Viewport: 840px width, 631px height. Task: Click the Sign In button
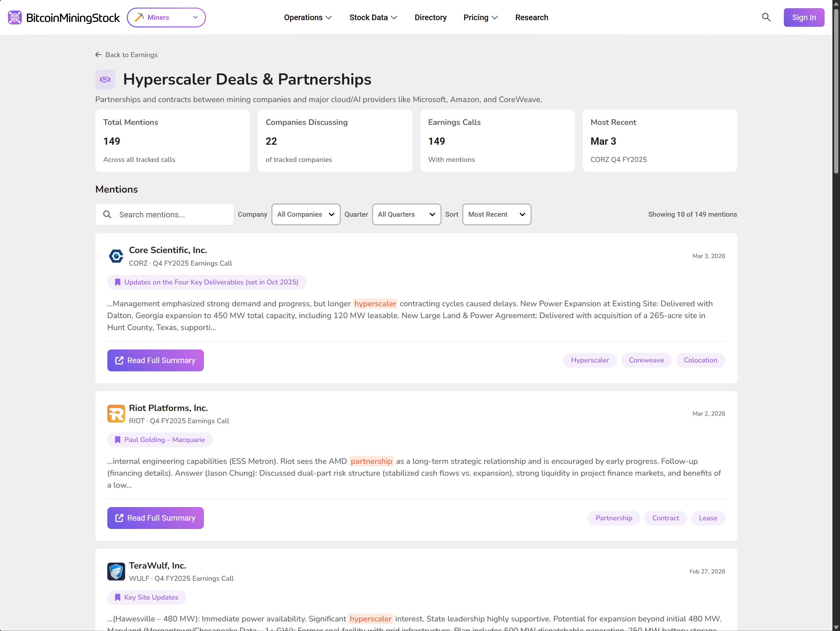tap(804, 18)
